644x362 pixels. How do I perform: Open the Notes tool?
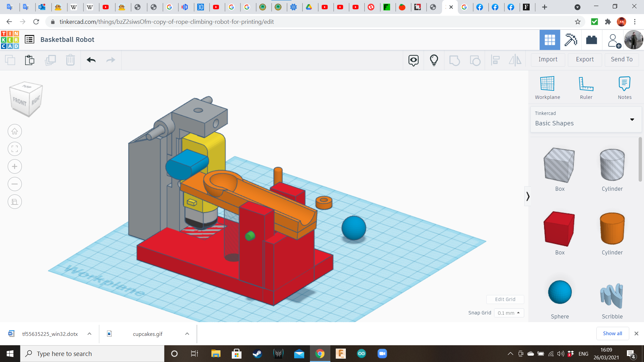click(x=625, y=88)
